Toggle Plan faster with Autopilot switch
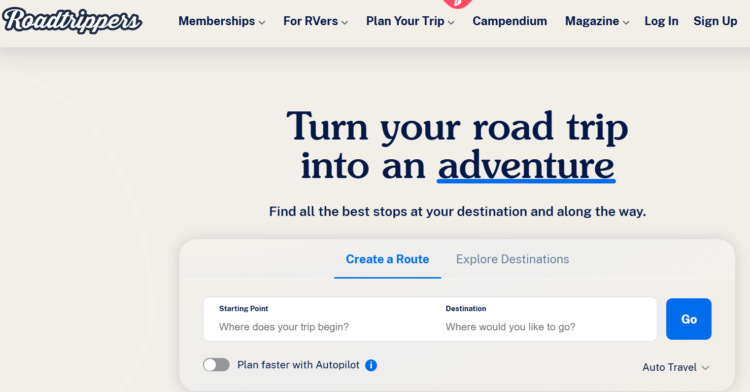The height and width of the screenshot is (392, 750). 216,365
